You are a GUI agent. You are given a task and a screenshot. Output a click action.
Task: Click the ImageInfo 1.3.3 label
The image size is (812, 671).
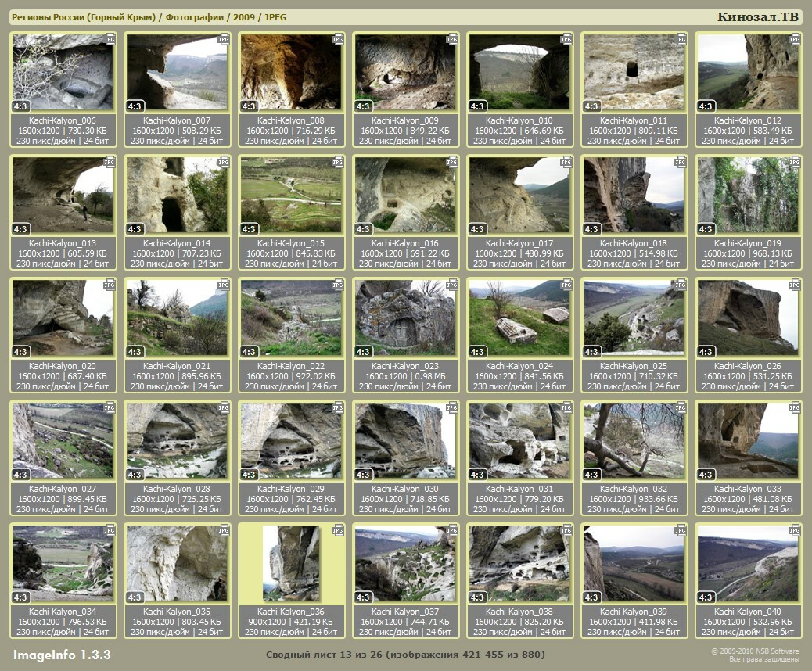(62, 654)
